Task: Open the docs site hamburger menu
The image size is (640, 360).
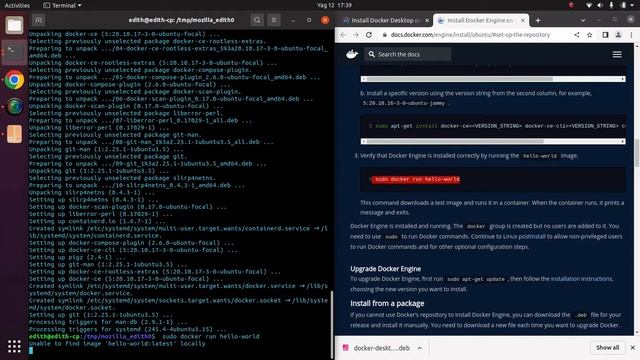Action: (617, 54)
